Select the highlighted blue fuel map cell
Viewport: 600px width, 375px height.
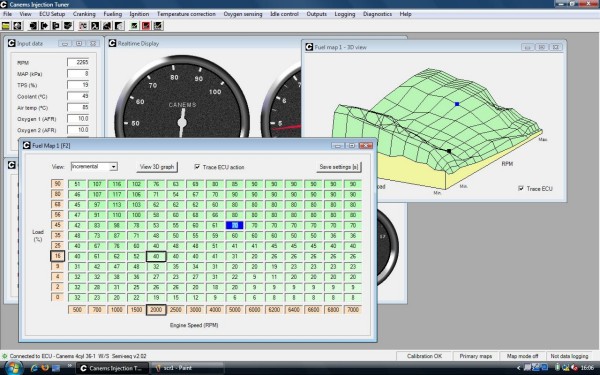(x=235, y=225)
